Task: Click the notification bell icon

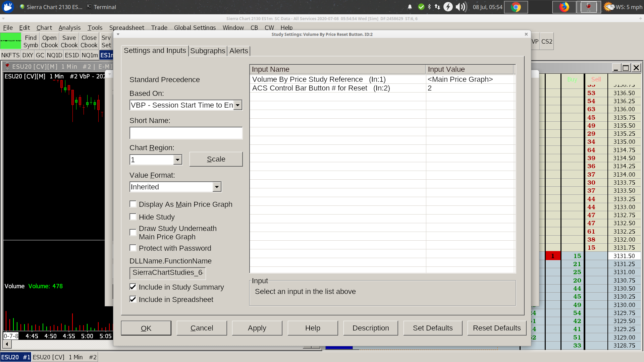Action: pyautogui.click(x=410, y=7)
